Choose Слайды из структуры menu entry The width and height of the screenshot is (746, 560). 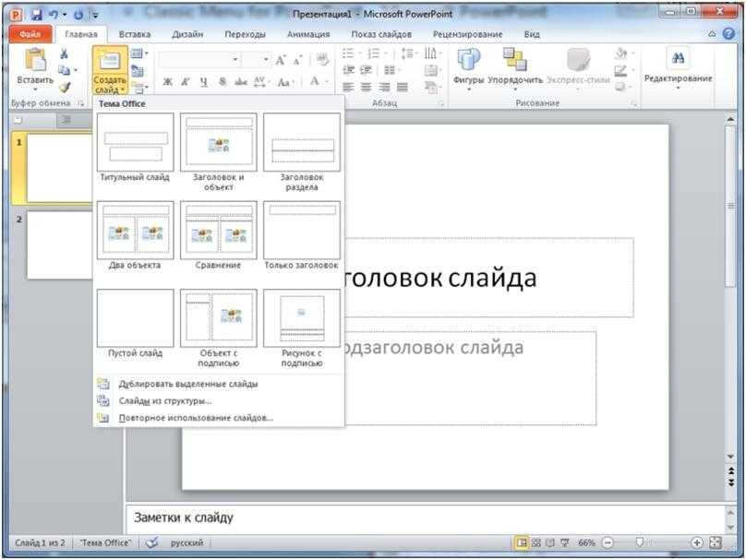219,400
